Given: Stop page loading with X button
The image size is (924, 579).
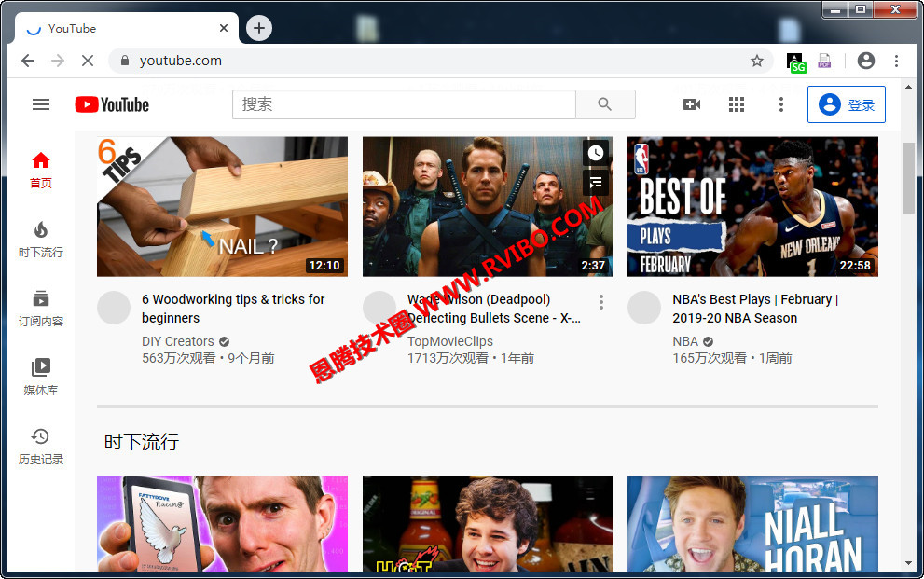Looking at the screenshot, I should coord(88,61).
